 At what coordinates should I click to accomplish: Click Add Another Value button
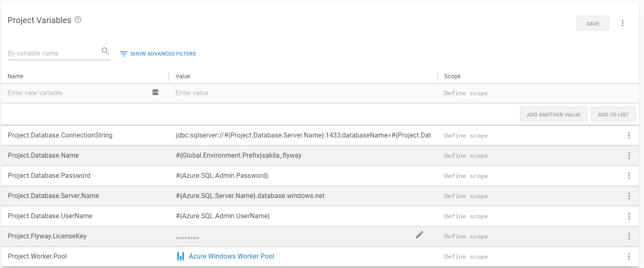[554, 114]
